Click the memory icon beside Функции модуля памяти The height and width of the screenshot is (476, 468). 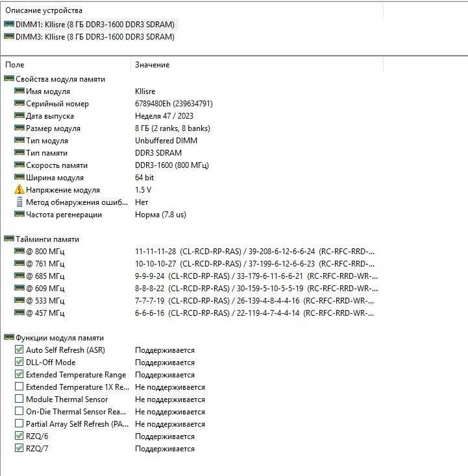click(9, 337)
